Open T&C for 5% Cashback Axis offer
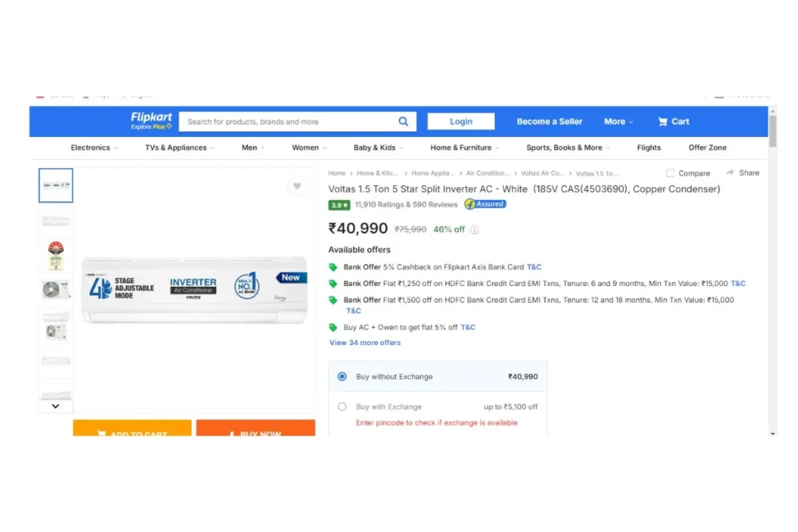 click(x=534, y=267)
